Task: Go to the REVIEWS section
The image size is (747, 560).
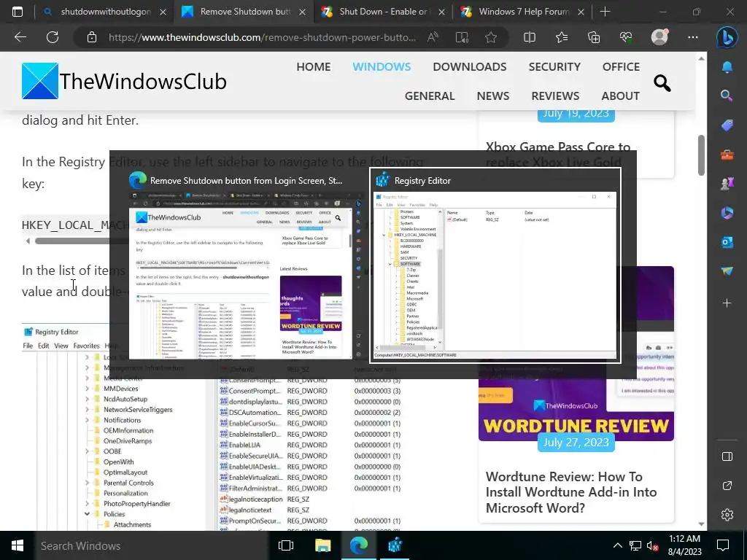Action: coord(555,96)
